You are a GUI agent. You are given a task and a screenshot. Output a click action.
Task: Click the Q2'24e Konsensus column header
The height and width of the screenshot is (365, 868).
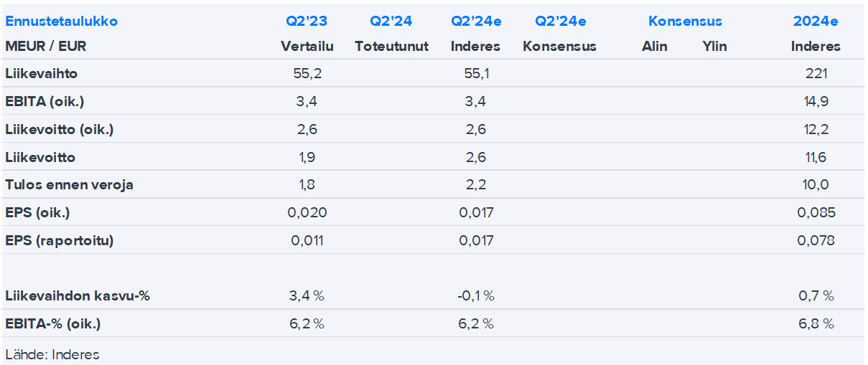[560, 21]
